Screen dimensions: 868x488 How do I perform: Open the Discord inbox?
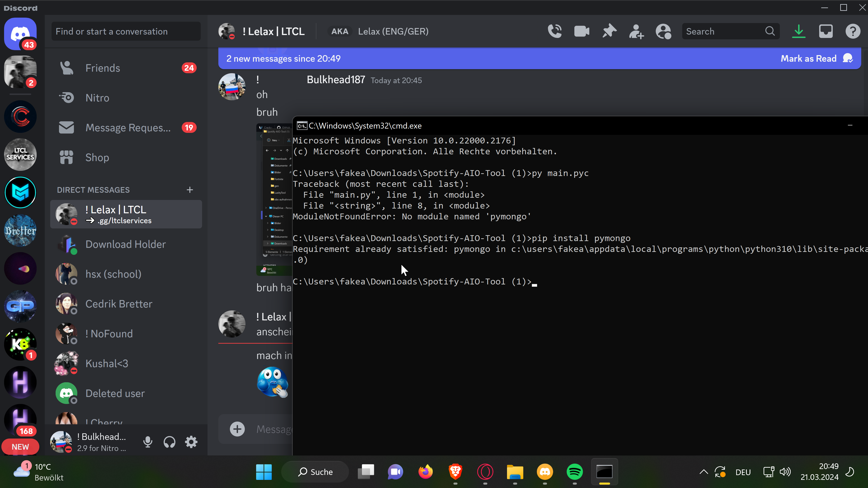click(826, 31)
